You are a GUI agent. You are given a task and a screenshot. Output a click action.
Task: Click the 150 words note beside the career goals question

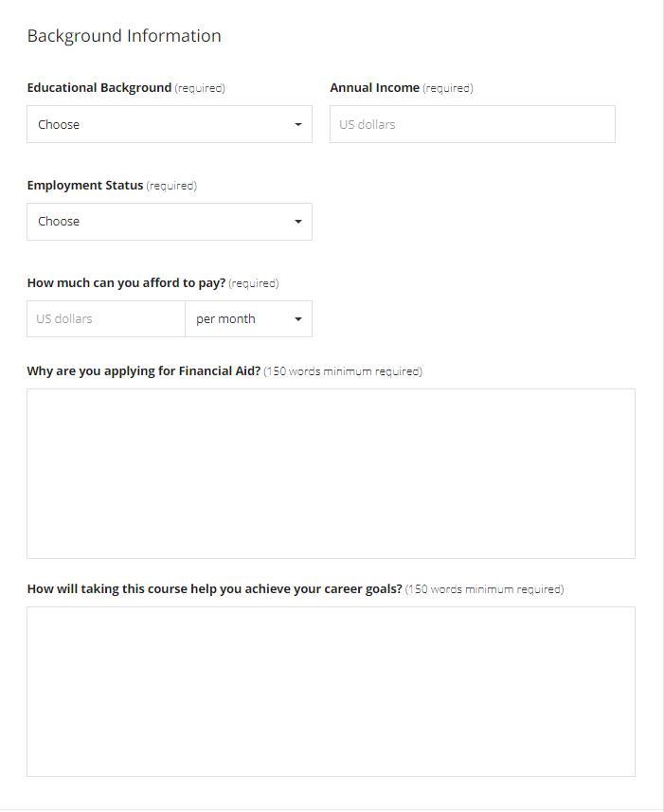(x=485, y=589)
